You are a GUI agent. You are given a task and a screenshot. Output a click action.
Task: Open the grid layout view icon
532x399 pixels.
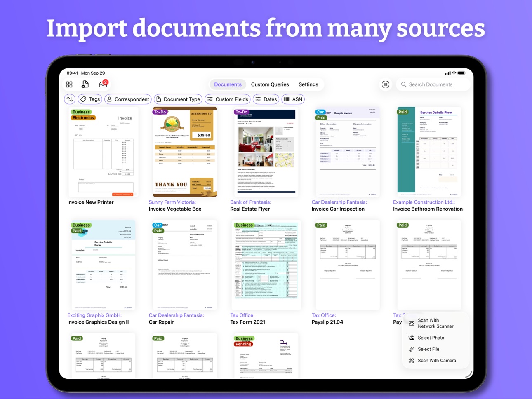coord(69,84)
